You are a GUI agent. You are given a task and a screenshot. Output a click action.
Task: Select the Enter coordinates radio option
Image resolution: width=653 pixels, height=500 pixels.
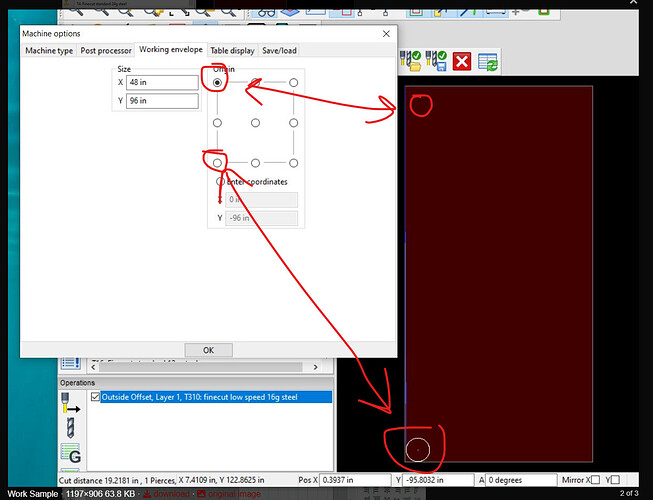pos(221,181)
